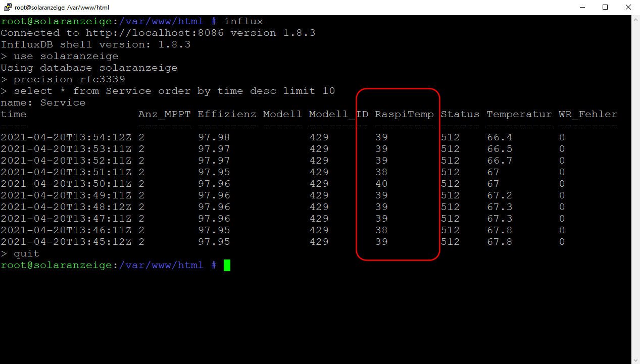Image resolution: width=640 pixels, height=364 pixels.
Task: Click the scrollbar down arrow
Action: tap(635, 359)
